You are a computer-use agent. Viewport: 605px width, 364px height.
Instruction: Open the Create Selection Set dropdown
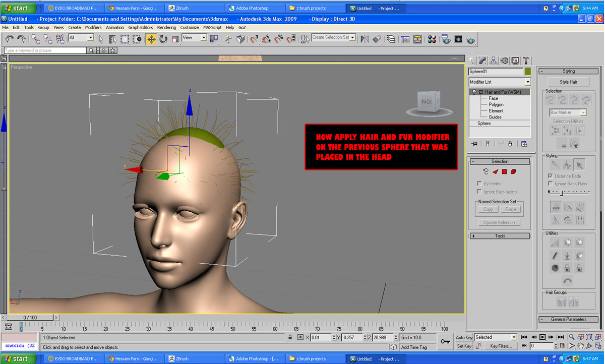point(352,37)
